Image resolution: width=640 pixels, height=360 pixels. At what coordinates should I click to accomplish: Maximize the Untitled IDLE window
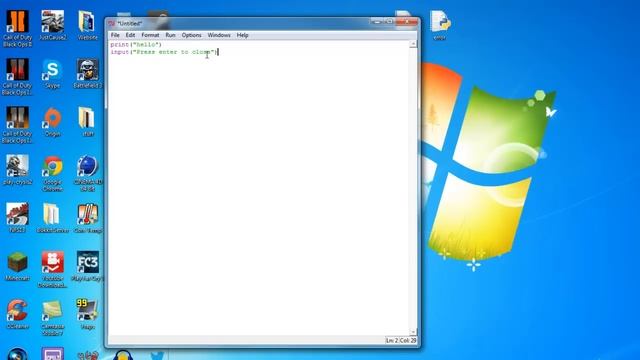point(389,21)
